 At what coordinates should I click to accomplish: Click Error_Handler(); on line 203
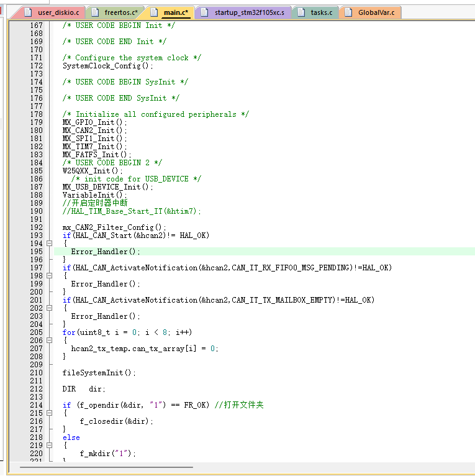click(x=106, y=316)
